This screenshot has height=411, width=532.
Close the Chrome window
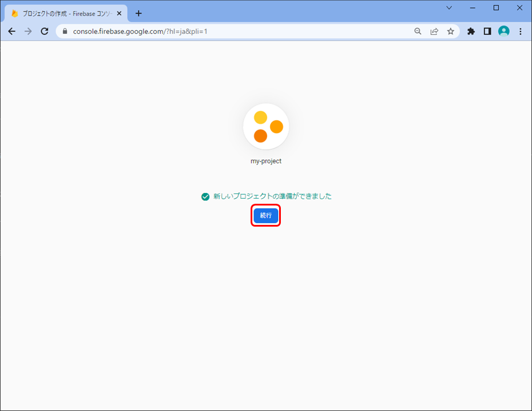pyautogui.click(x=519, y=8)
